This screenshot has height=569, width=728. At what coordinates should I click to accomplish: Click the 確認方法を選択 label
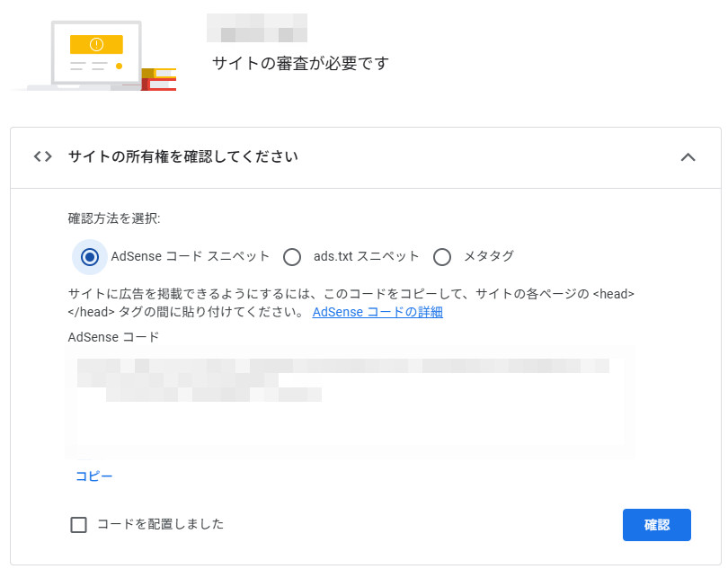pyautogui.click(x=114, y=218)
